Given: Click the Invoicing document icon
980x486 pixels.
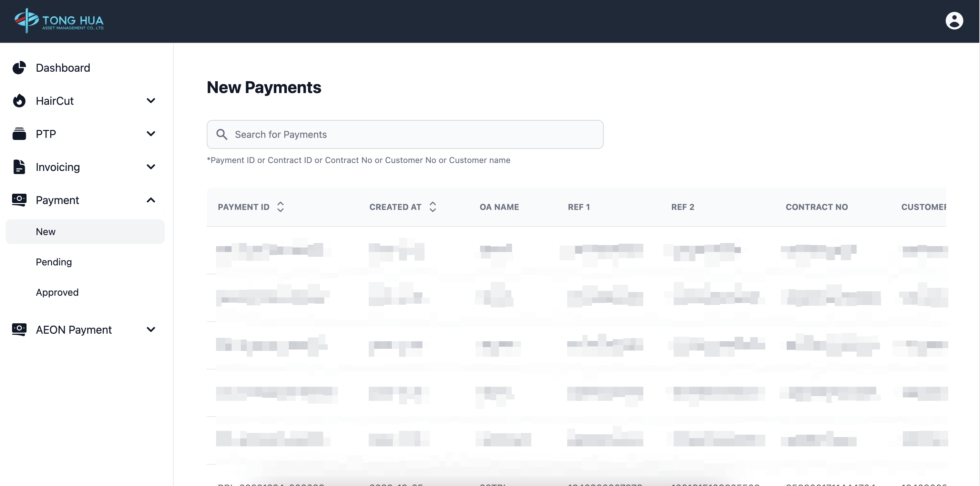Looking at the screenshot, I should (19, 167).
